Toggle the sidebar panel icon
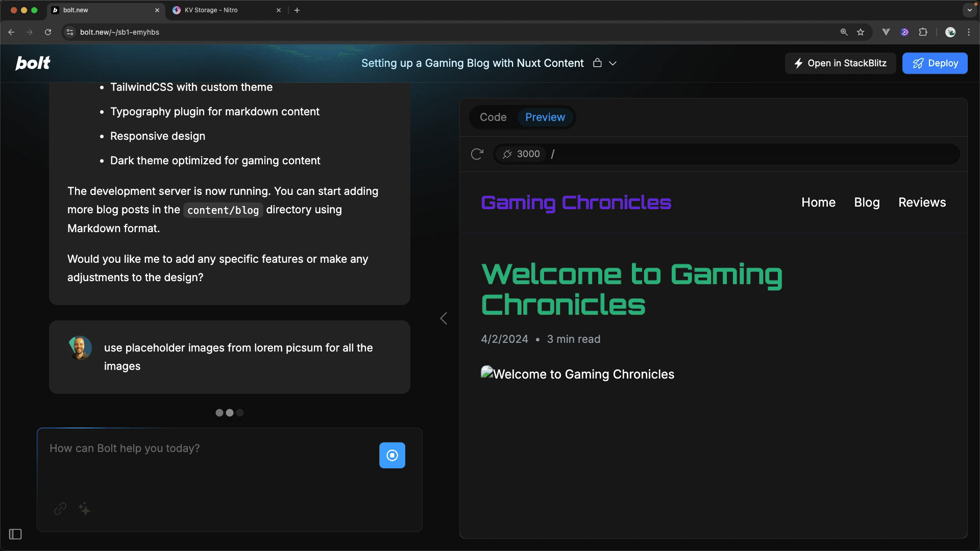Image resolution: width=980 pixels, height=551 pixels. (15, 534)
